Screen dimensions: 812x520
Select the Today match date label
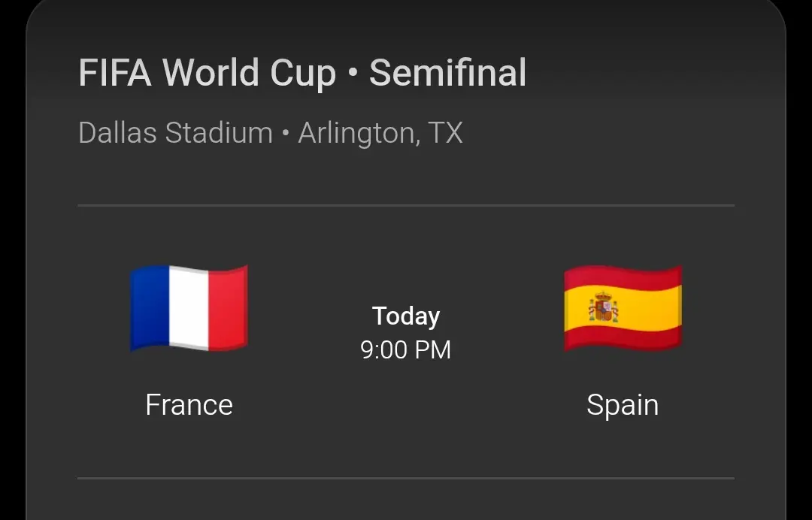(406, 316)
